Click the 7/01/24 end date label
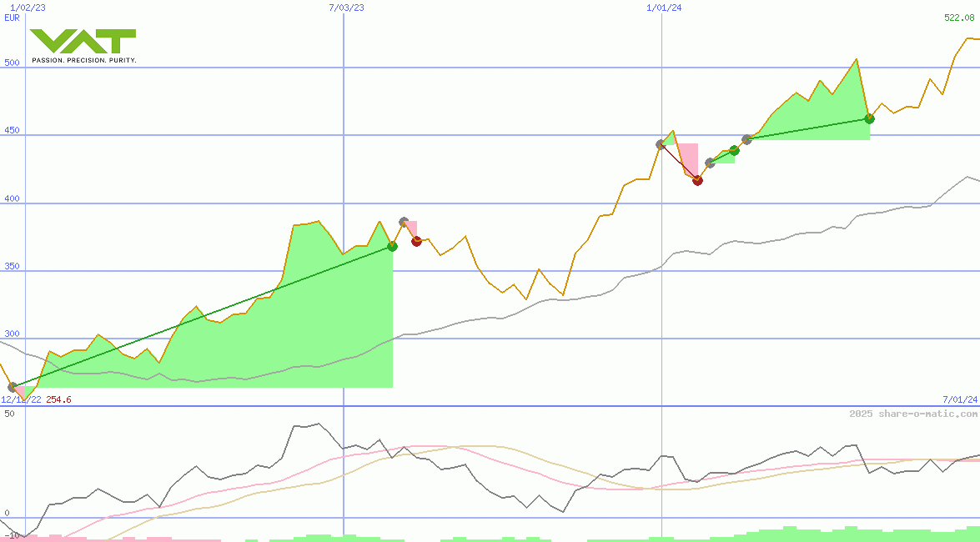 pyautogui.click(x=959, y=399)
